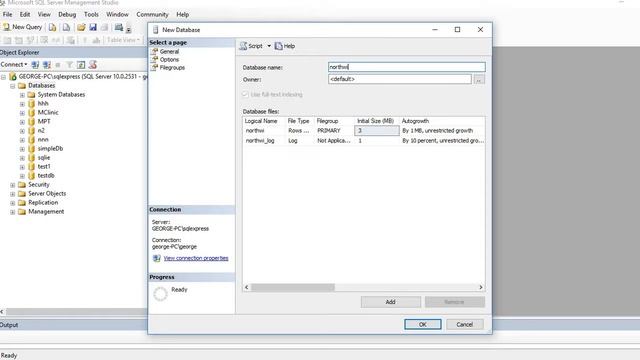Click the horizontal scrollbar in Database files
The width and height of the screenshot is (640, 360).
[293, 287]
